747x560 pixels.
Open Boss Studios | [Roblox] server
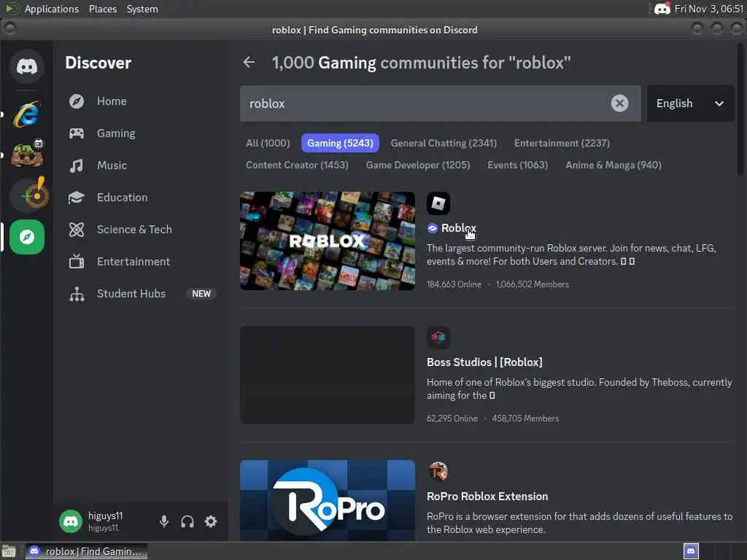(x=484, y=362)
